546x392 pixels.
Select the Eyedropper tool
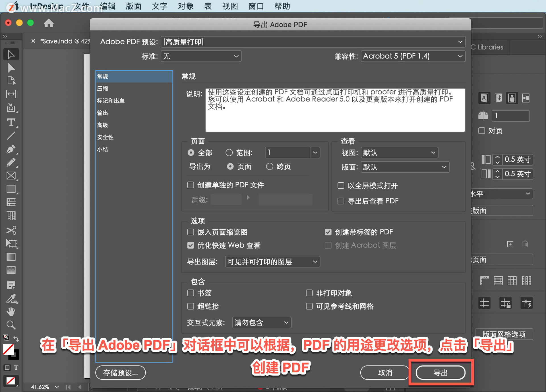[x=11, y=299]
